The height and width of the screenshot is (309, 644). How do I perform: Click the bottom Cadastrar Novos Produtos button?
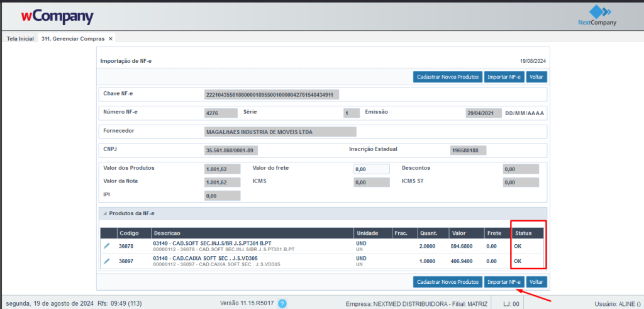(x=448, y=282)
